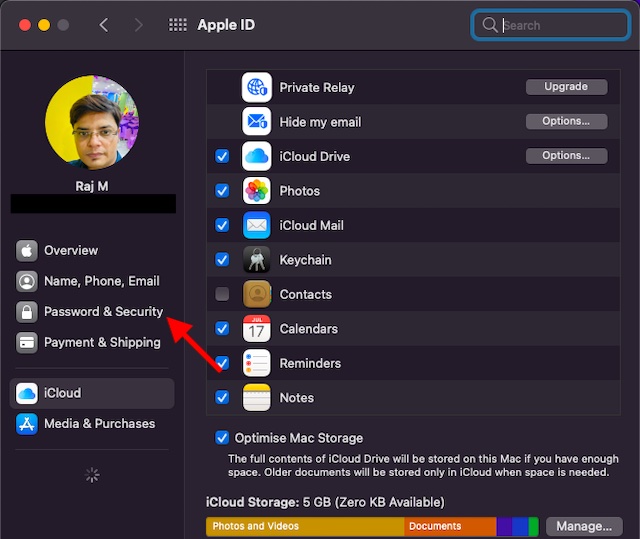Click the credit card Payment & Shipping icon
Image resolution: width=640 pixels, height=539 pixels.
click(27, 342)
